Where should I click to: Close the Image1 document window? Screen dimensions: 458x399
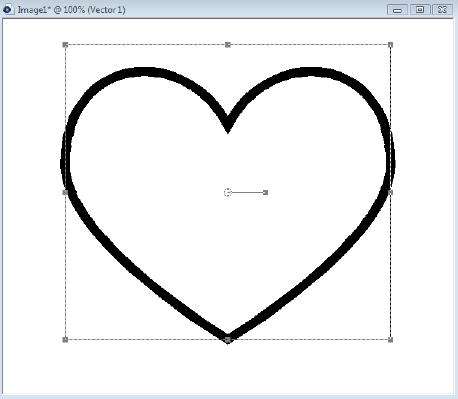(442, 9)
